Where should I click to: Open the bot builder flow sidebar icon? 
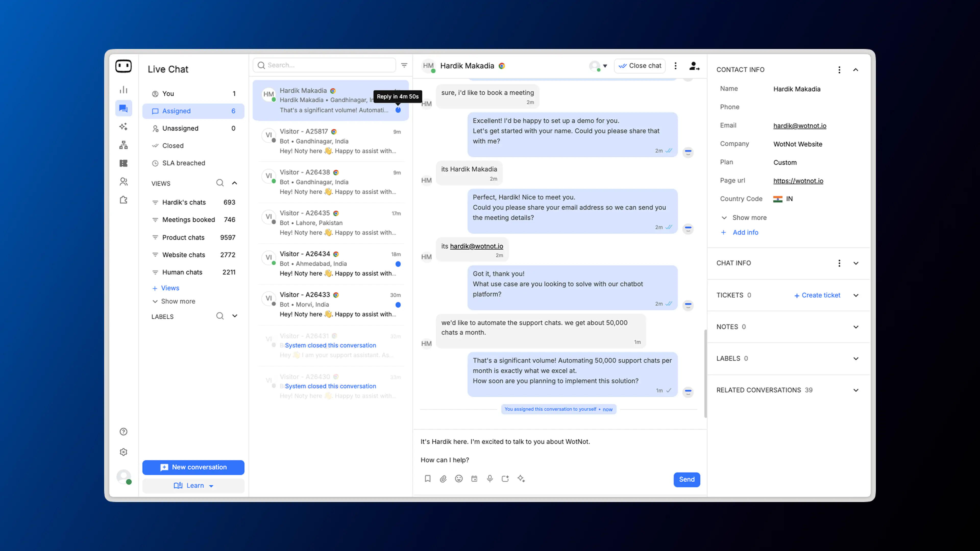point(124,145)
